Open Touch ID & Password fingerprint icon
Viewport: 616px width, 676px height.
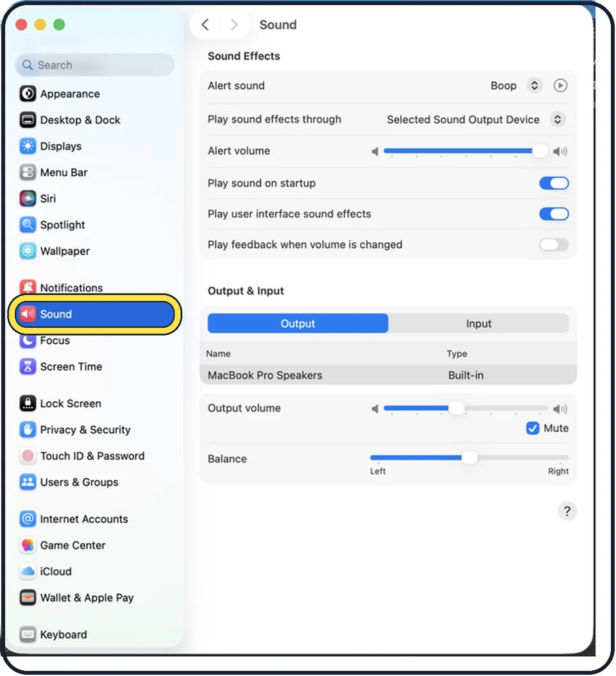(x=28, y=456)
